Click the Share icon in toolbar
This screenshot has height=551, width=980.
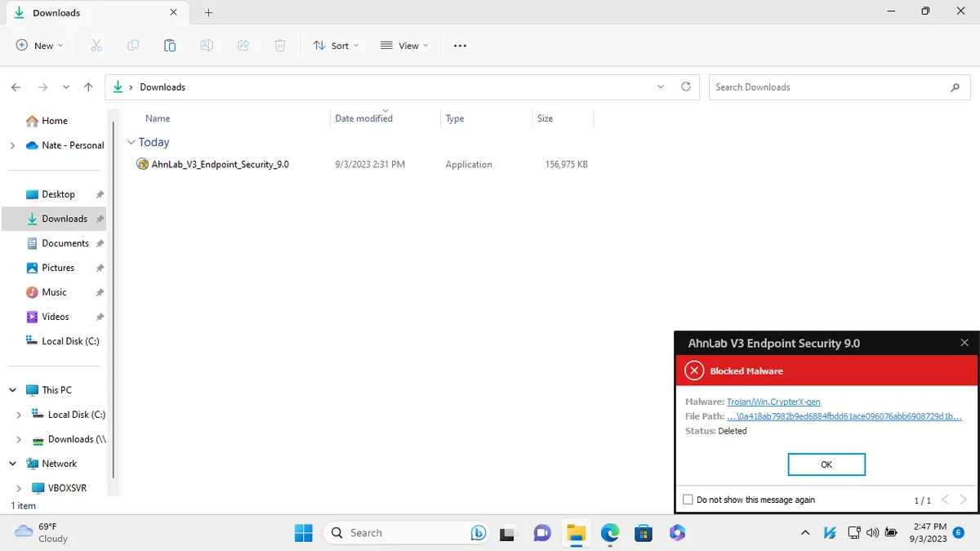pos(243,46)
